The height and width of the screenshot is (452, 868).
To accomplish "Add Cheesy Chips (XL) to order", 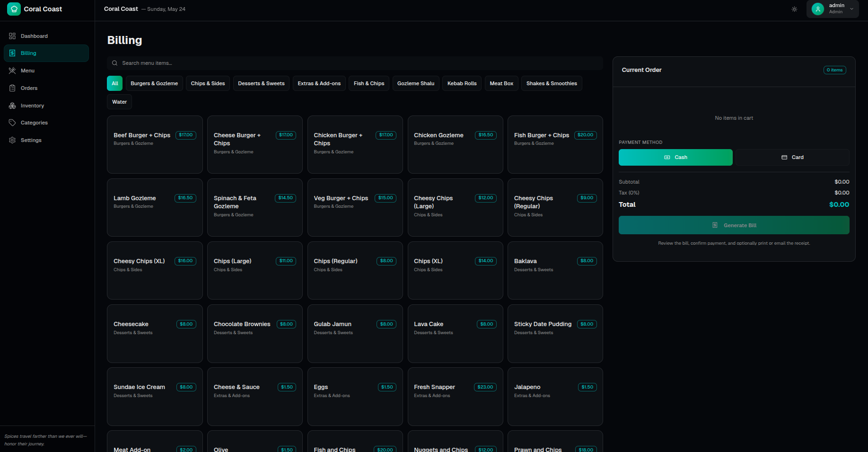I will click(155, 270).
